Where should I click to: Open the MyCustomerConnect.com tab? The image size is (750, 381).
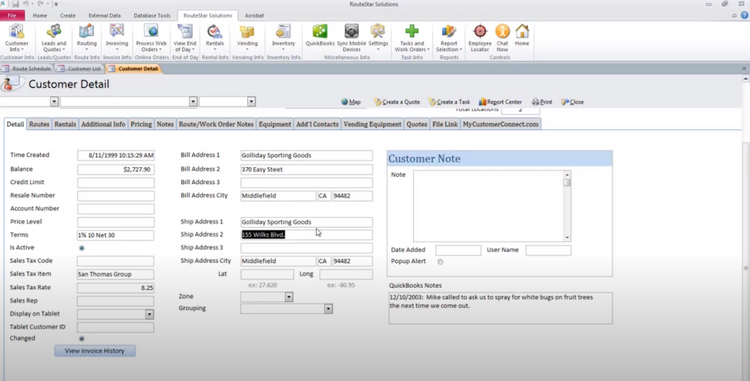point(500,124)
